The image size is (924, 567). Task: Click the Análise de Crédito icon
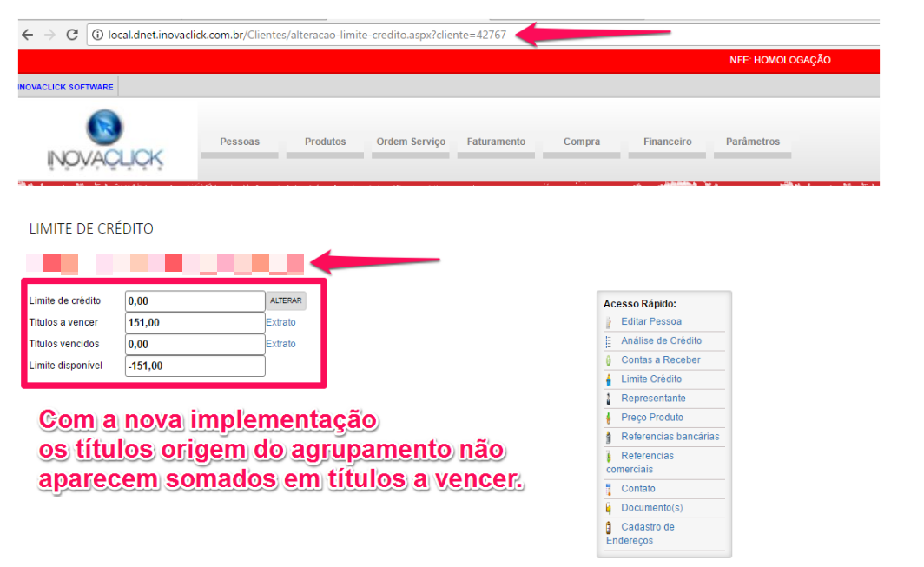609,341
